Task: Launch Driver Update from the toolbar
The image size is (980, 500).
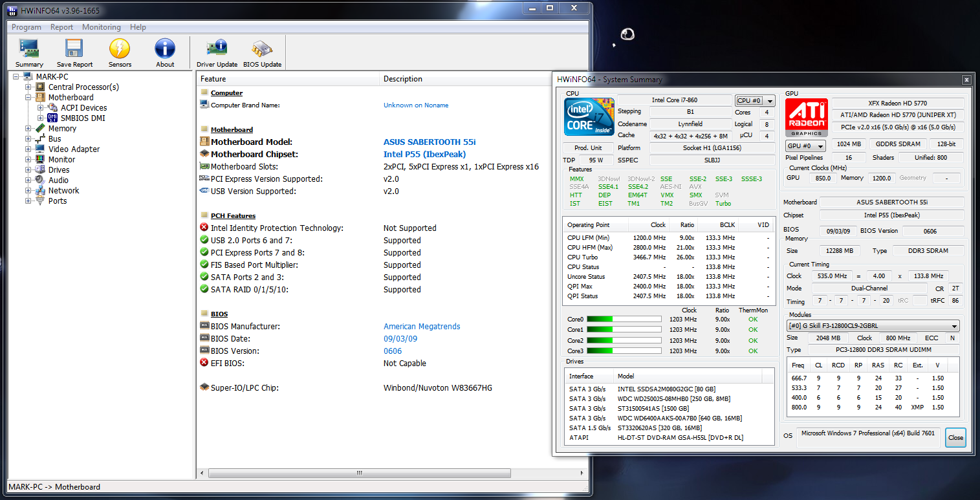Action: coord(217,53)
